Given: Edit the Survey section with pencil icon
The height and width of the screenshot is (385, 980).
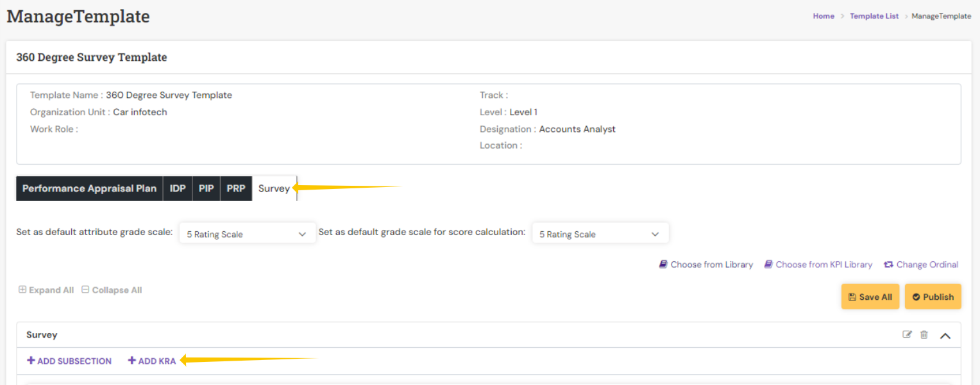Looking at the screenshot, I should [907, 334].
